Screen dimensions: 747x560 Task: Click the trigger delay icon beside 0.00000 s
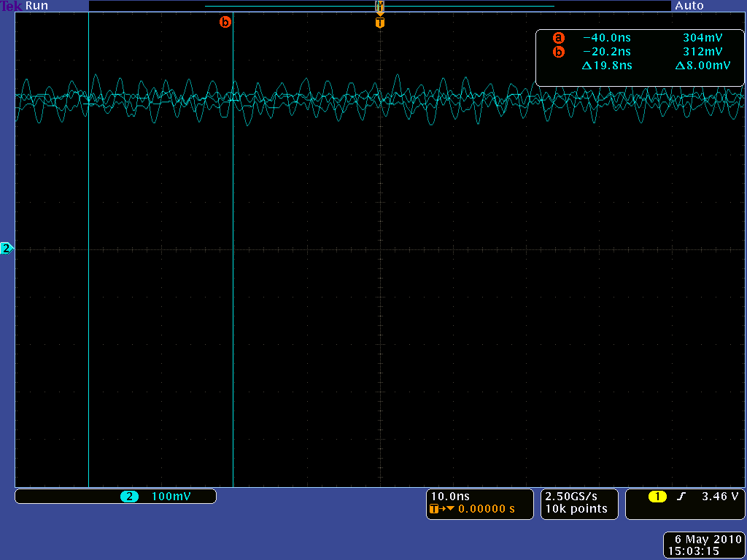[x=441, y=509]
